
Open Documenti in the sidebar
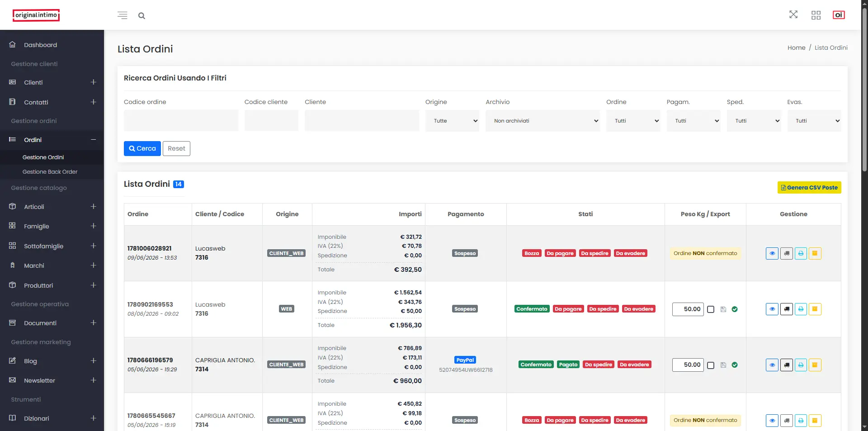(x=52, y=323)
